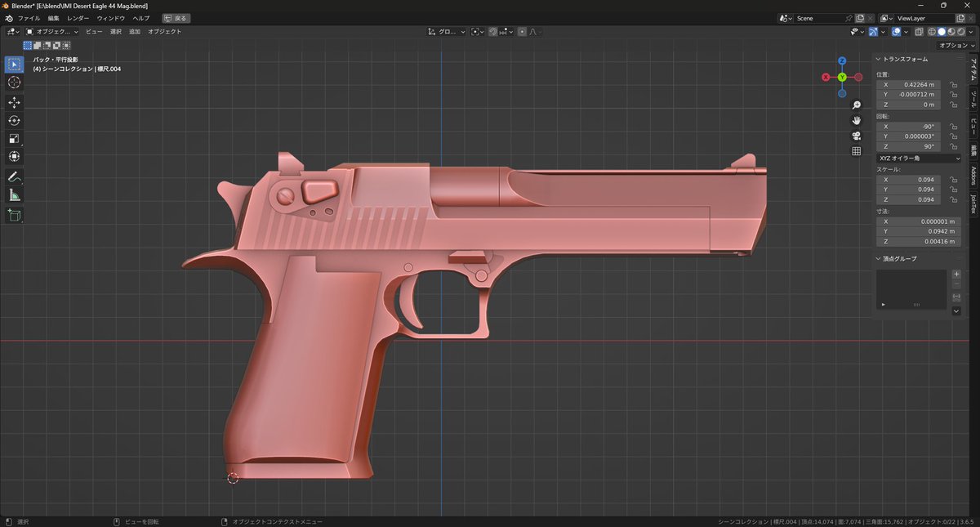Toggle the camera view icon
The image size is (980, 527).
coord(857,136)
